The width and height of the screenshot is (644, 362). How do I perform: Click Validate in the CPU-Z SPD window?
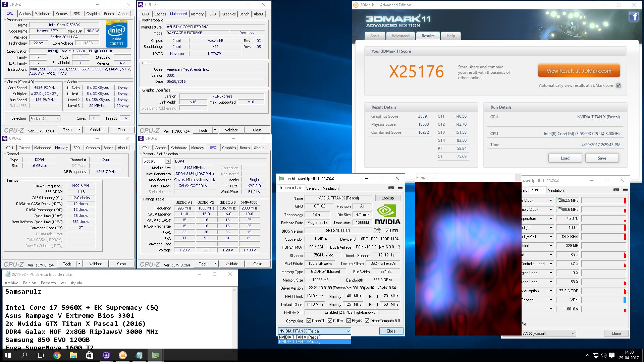click(232, 264)
